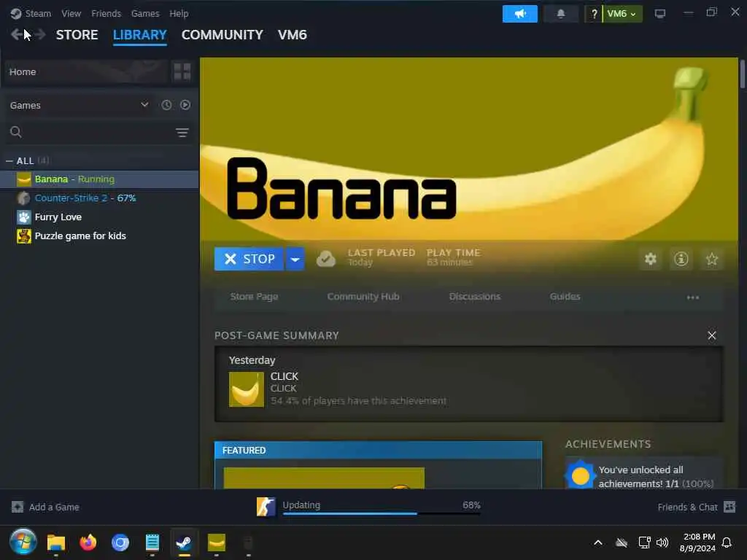
Task: Switch library to grid collections view
Action: pyautogui.click(x=182, y=72)
